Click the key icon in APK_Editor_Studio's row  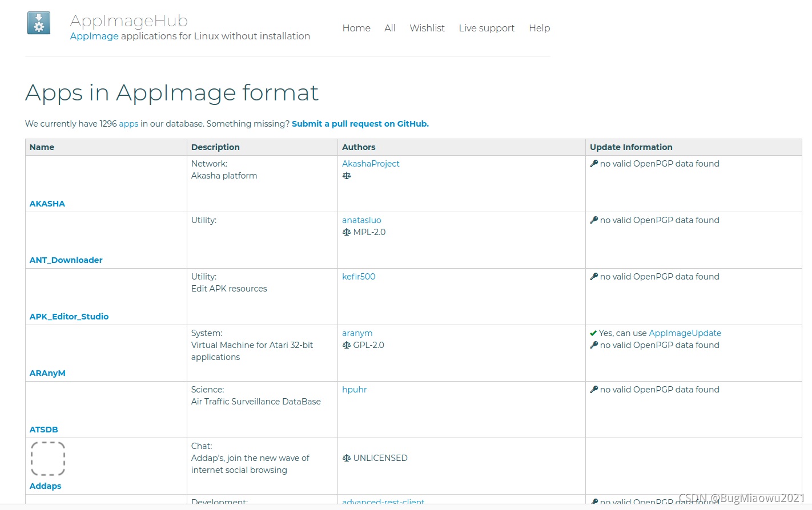(x=594, y=276)
